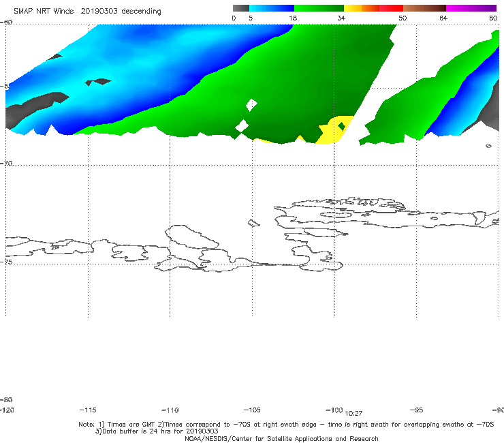Click the longitude label '-120'

tap(7, 410)
